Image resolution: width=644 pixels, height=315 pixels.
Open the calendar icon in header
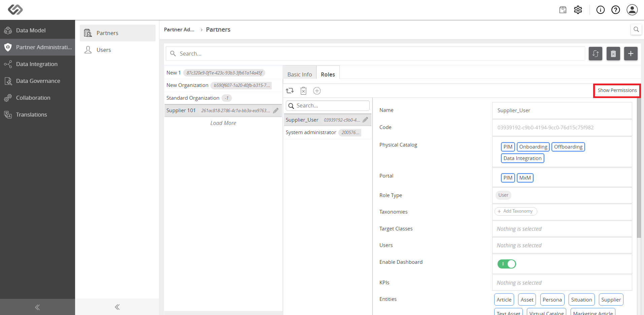coord(563,10)
